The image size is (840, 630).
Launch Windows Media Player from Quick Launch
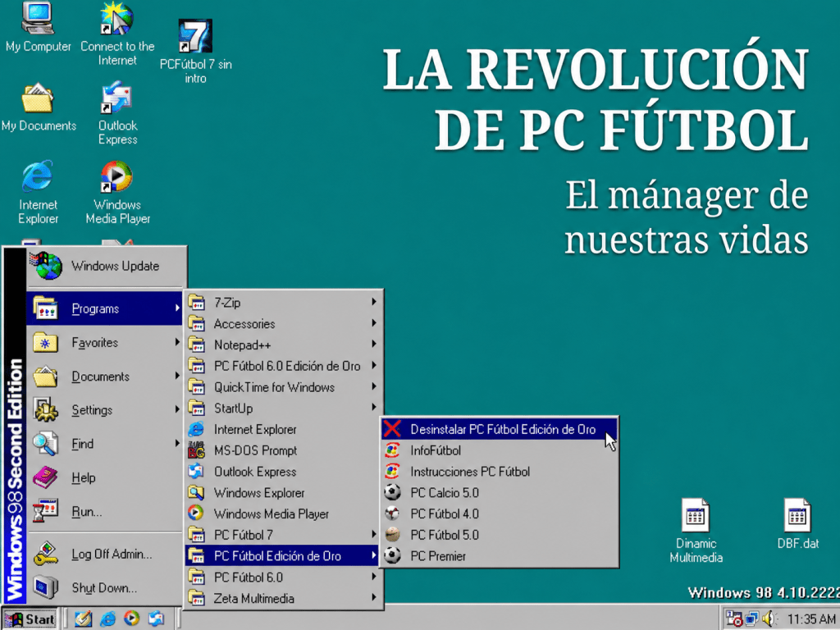click(132, 619)
